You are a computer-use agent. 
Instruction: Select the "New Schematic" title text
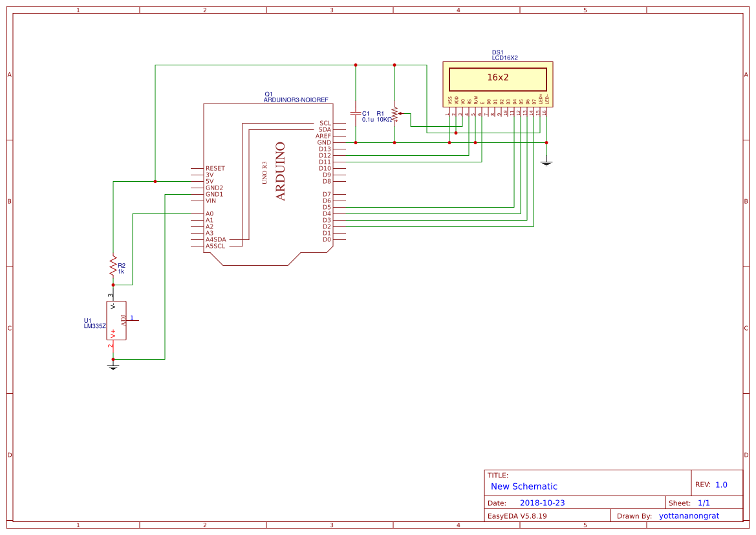pos(524,486)
